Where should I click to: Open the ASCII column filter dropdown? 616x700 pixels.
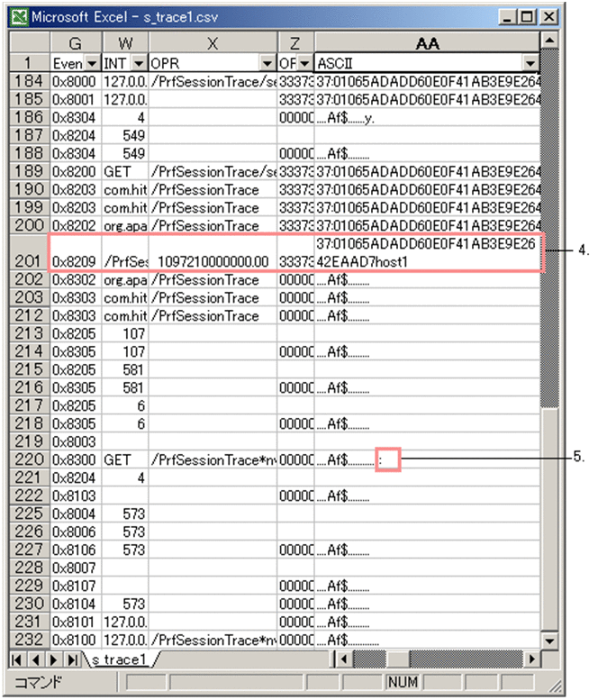pyautogui.click(x=530, y=63)
